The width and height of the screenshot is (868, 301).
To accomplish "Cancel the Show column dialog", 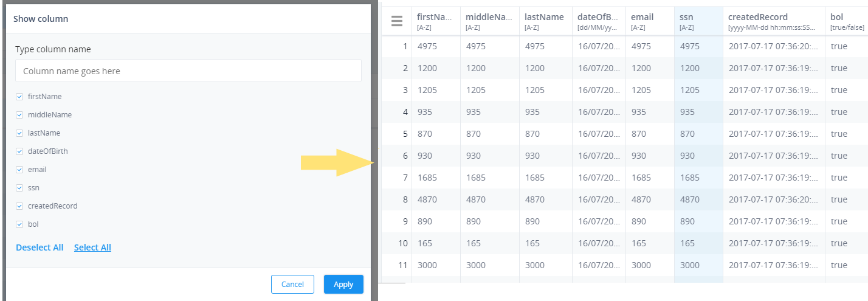I will (292, 284).
